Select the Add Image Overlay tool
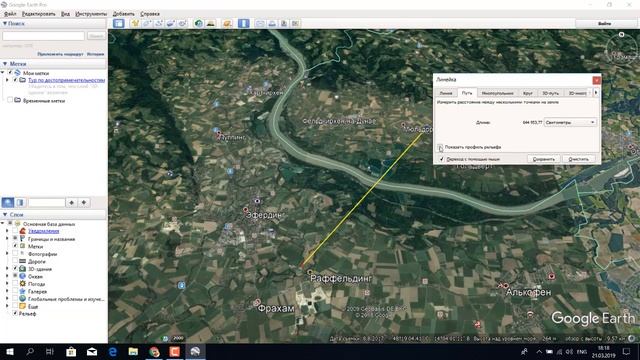This screenshot has width=640, height=360. pyautogui.click(x=171, y=23)
